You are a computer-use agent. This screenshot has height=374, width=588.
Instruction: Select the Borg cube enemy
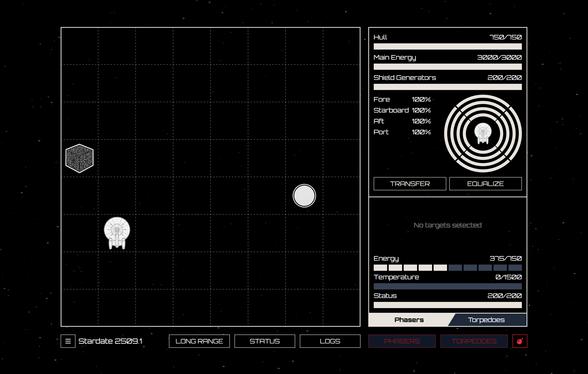79,158
